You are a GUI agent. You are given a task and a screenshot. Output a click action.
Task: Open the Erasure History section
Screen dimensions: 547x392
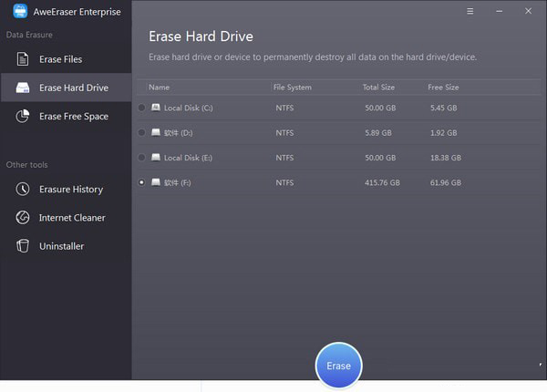pyautogui.click(x=70, y=190)
